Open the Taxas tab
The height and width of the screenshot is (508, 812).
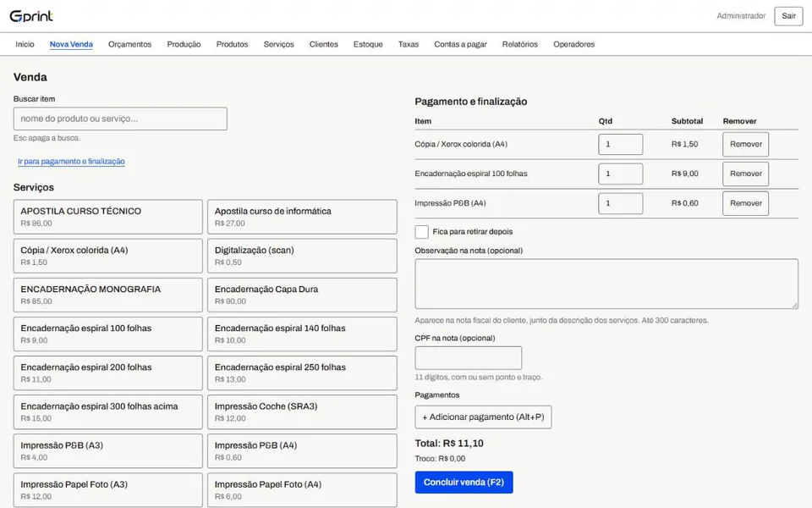click(x=409, y=45)
